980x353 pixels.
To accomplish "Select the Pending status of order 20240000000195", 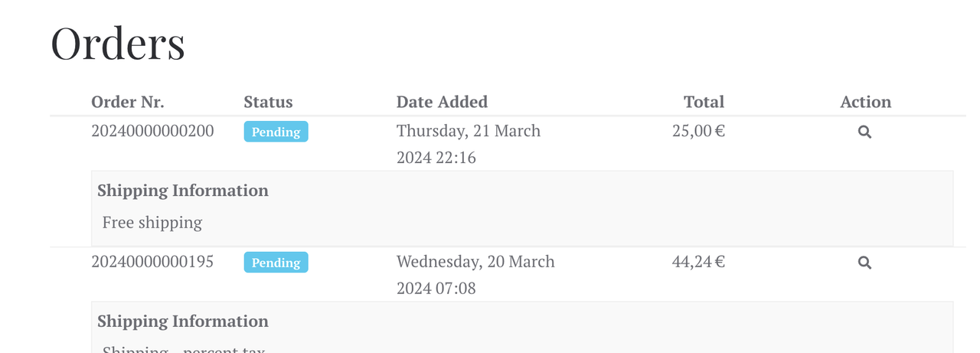I will click(x=276, y=263).
